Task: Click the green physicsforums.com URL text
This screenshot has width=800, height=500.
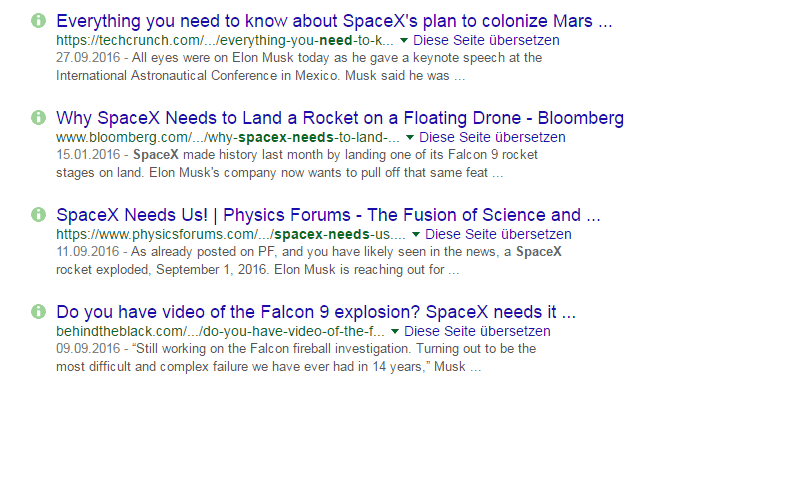Action: point(231,234)
